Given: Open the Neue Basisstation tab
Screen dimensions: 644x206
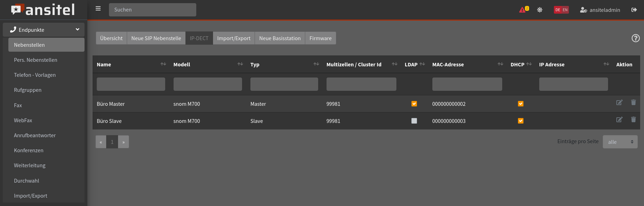Looking at the screenshot, I should [280, 38].
